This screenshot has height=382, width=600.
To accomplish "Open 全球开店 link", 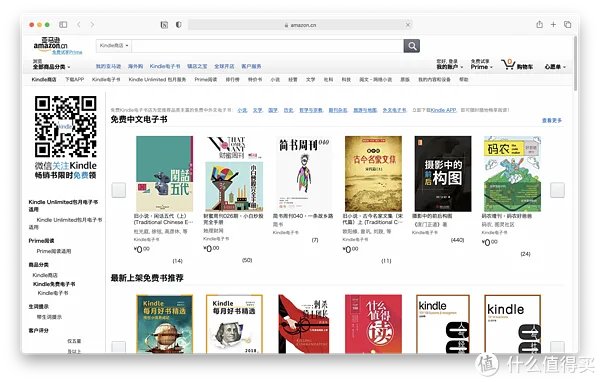I will (x=224, y=66).
